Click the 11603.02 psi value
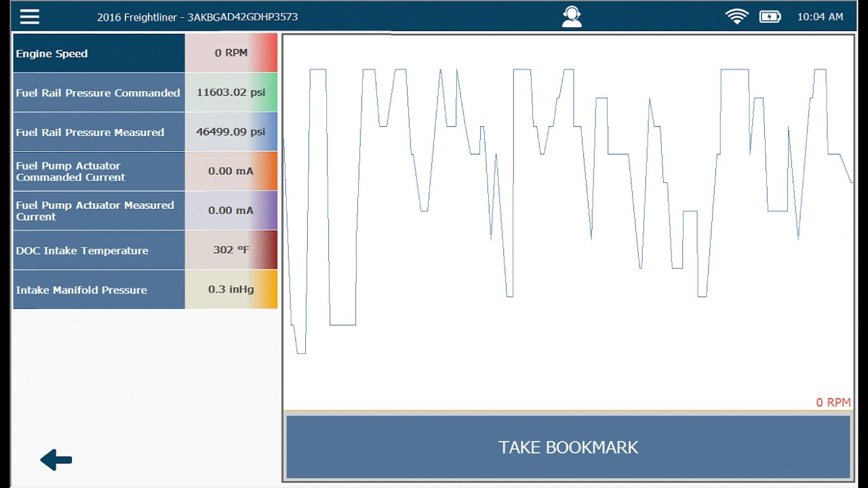The image size is (868, 488). pos(231,93)
